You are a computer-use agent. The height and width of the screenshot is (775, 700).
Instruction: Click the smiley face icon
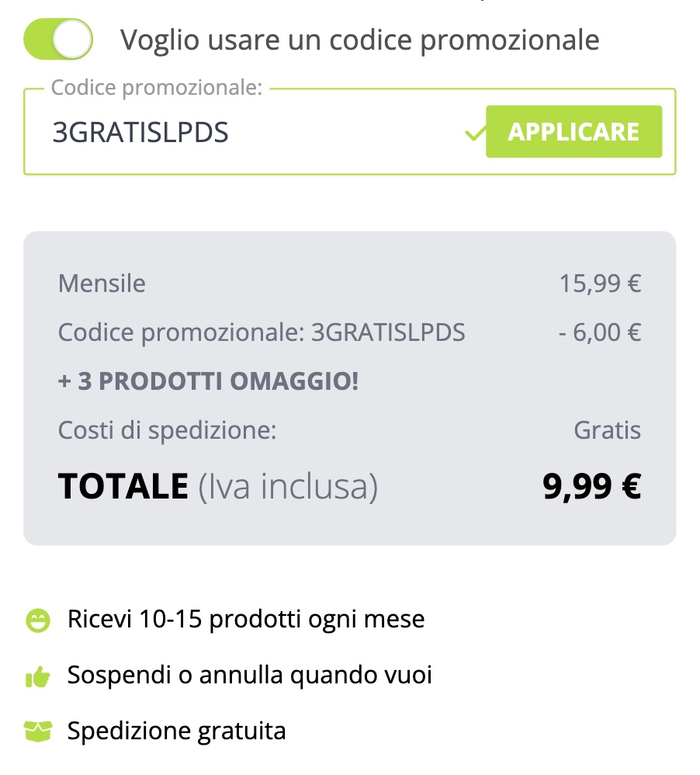pos(37,620)
